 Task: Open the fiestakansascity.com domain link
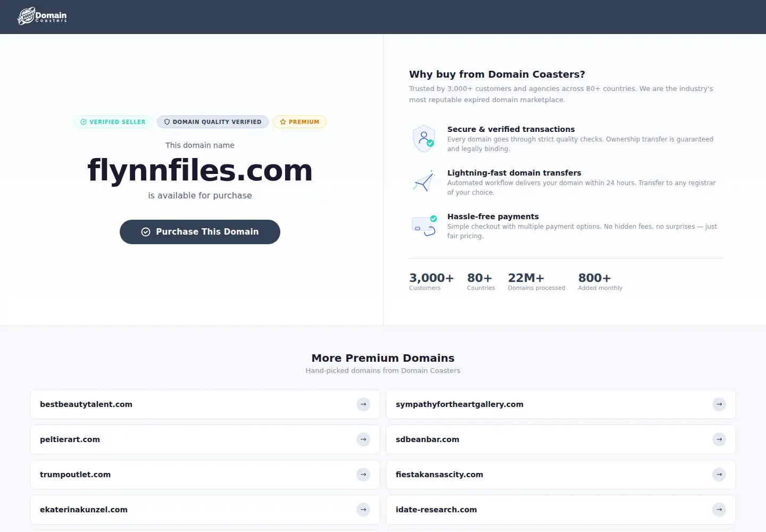click(x=561, y=475)
